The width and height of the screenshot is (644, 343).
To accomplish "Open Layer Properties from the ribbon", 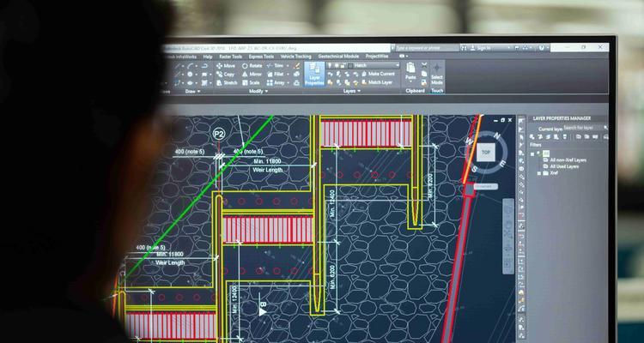I will pyautogui.click(x=314, y=75).
